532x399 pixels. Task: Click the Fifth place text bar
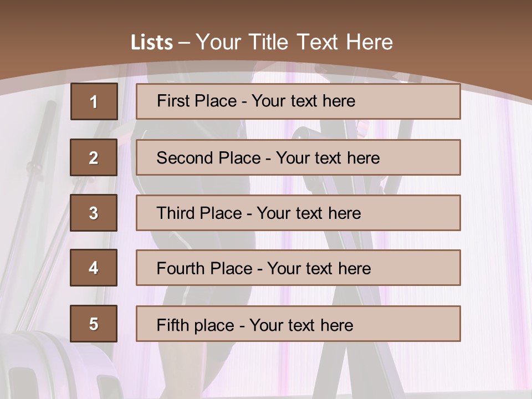pos(298,324)
